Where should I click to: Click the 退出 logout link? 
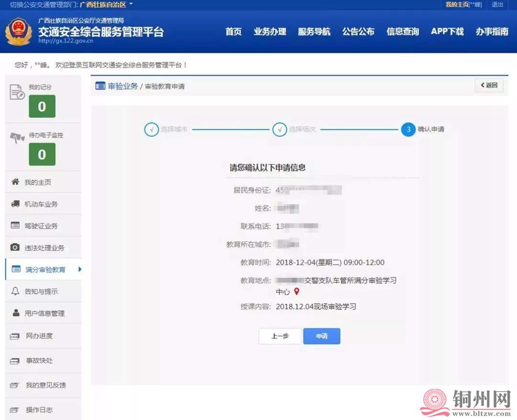click(x=497, y=5)
